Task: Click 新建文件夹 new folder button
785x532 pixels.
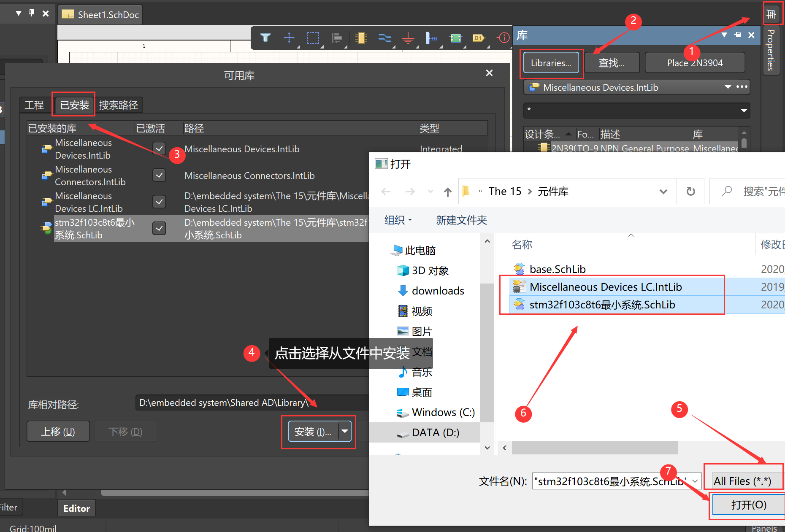Action: (461, 220)
